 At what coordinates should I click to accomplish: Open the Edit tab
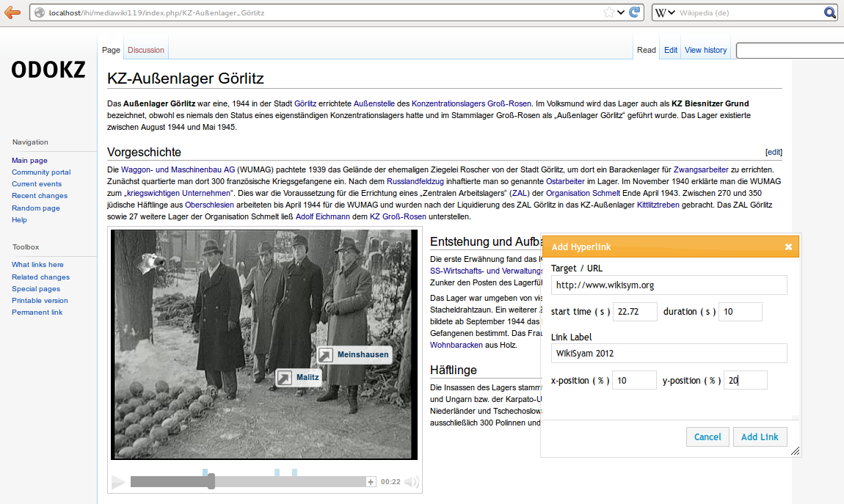coord(671,50)
